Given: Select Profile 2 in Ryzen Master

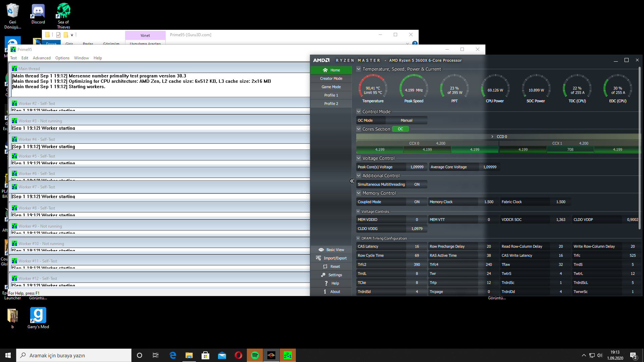Looking at the screenshot, I should 331,104.
